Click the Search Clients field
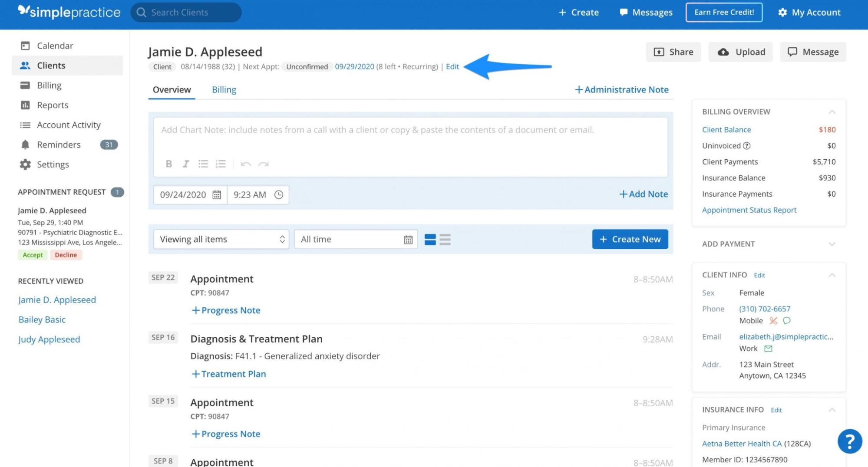The image size is (868, 467). coord(185,12)
